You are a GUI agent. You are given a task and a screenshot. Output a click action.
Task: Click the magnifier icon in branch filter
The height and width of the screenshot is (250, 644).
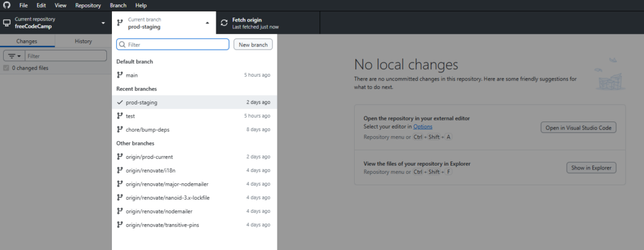(x=122, y=45)
